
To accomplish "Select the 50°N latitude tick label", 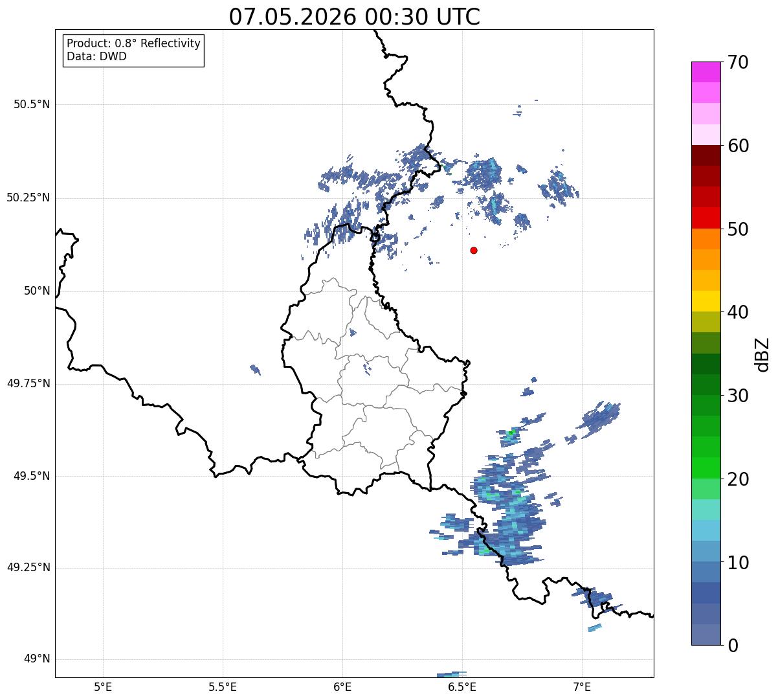I will coord(37,291).
